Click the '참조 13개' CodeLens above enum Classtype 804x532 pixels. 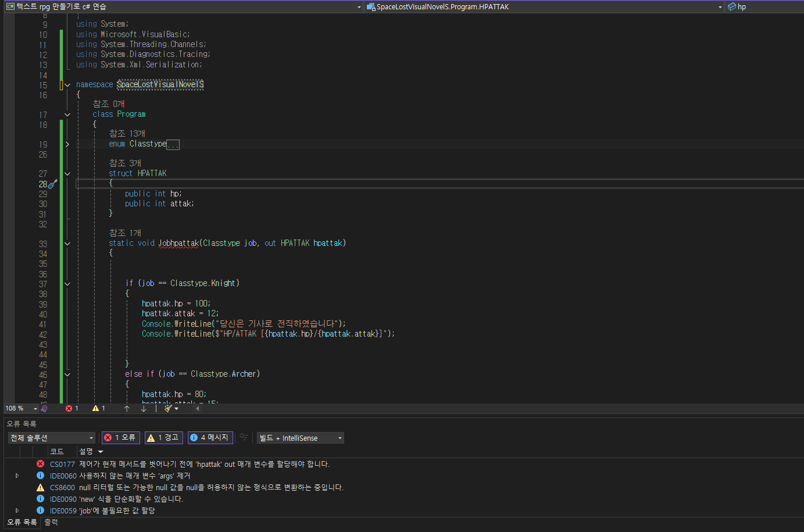click(127, 134)
